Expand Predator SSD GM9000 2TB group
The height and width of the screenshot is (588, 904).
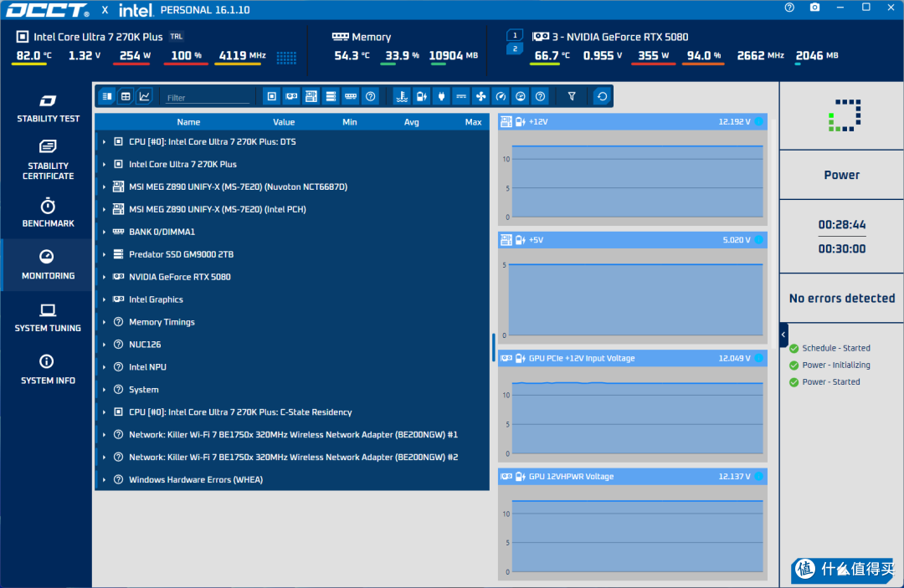pos(105,254)
